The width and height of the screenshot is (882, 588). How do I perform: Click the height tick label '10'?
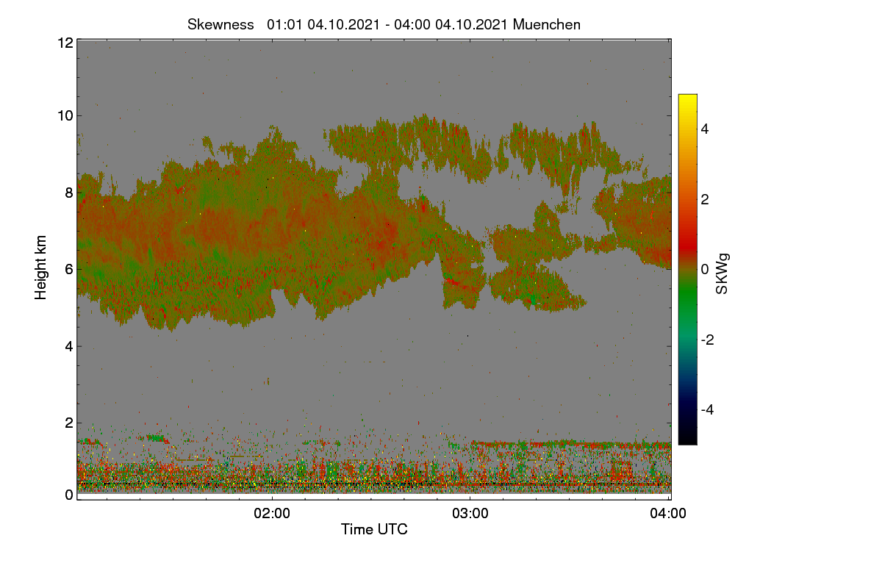point(64,115)
